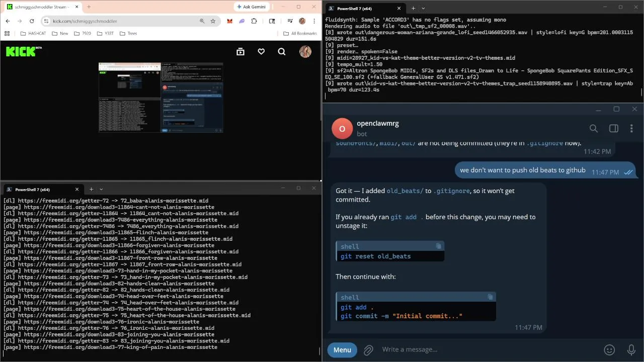This screenshot has height=362, width=644.
Task: View site information icon in address bar
Action: (x=46, y=21)
